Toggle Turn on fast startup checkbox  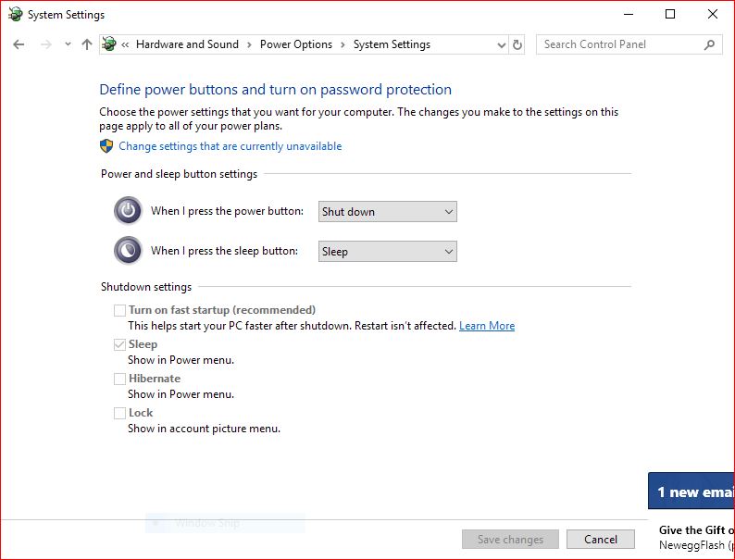[x=120, y=310]
